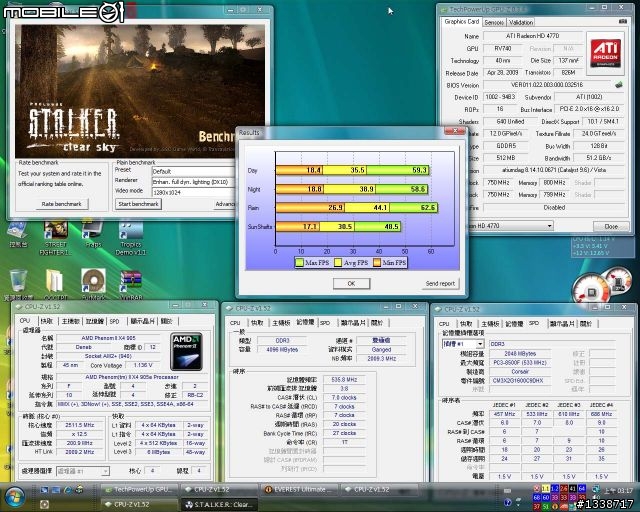
Task: Click the Max FPS green legend swatch
Action: (x=299, y=263)
